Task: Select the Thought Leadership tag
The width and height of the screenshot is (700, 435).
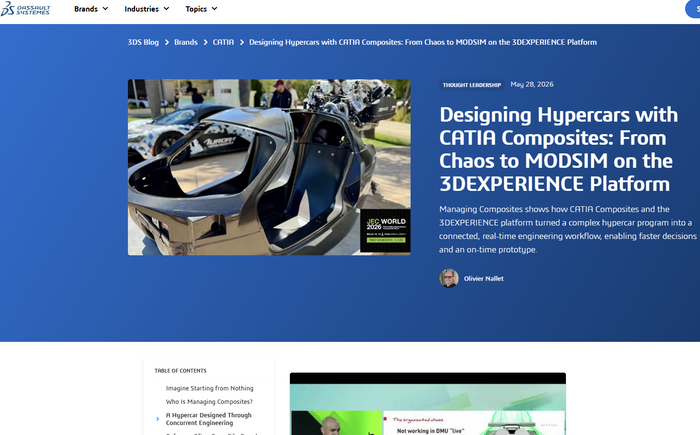Action: tap(471, 85)
